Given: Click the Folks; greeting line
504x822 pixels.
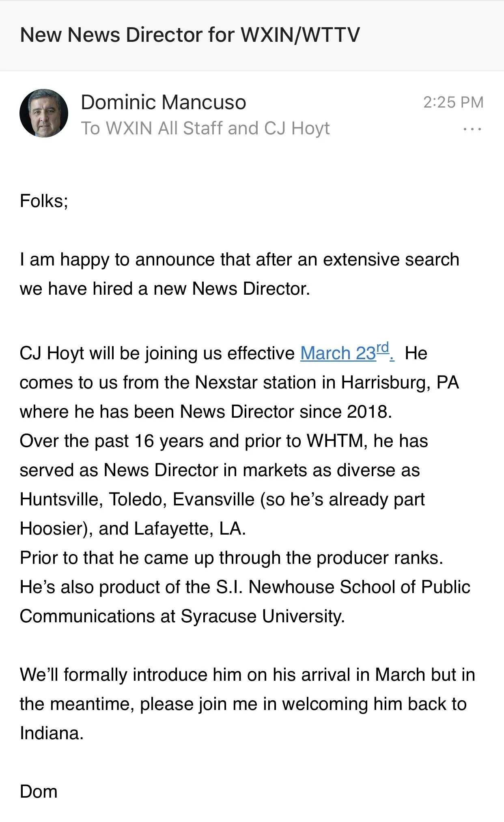Looking at the screenshot, I should click(44, 201).
